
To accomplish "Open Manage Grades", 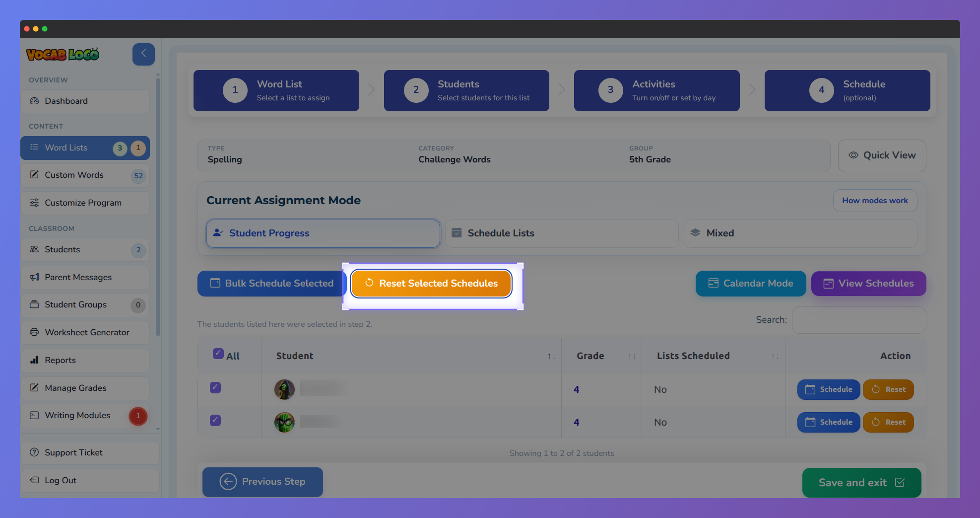I will point(85,388).
